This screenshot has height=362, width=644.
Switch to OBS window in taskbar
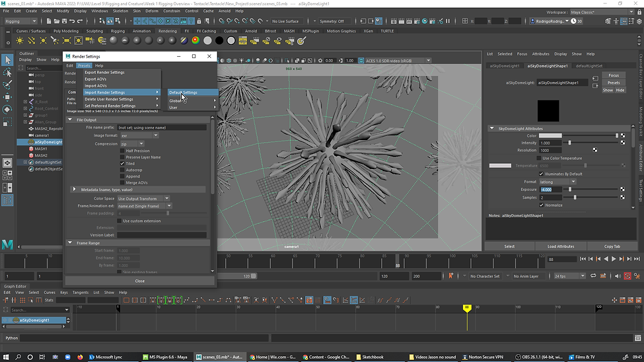click(x=539, y=357)
